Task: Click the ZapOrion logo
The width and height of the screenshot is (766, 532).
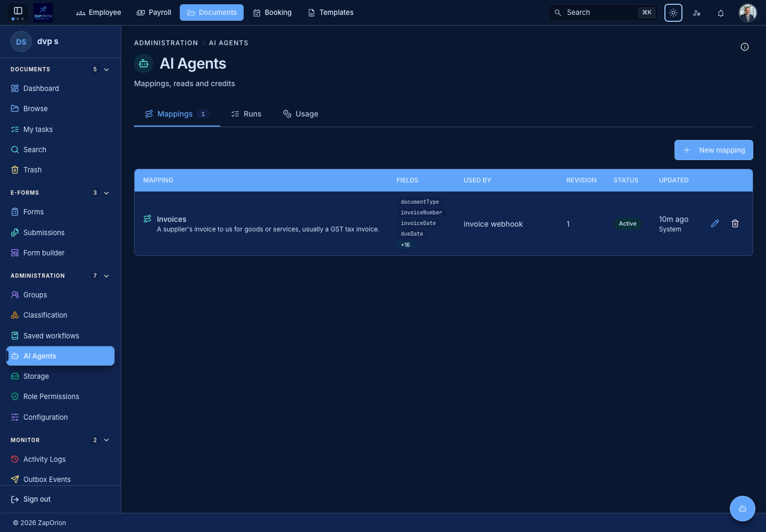Action: click(x=43, y=12)
